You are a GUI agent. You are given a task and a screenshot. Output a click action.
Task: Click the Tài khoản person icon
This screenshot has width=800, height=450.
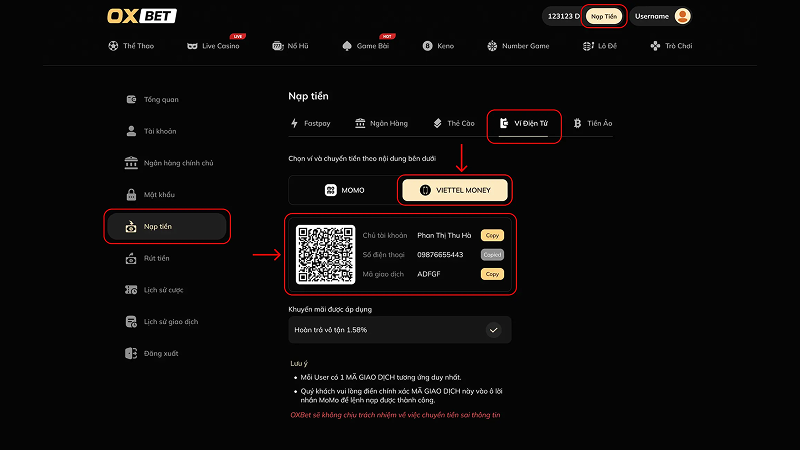coord(131,131)
